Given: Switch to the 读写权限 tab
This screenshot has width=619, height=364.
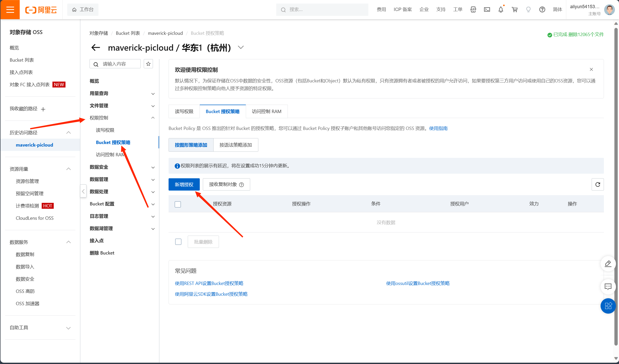Looking at the screenshot, I should [184, 112].
